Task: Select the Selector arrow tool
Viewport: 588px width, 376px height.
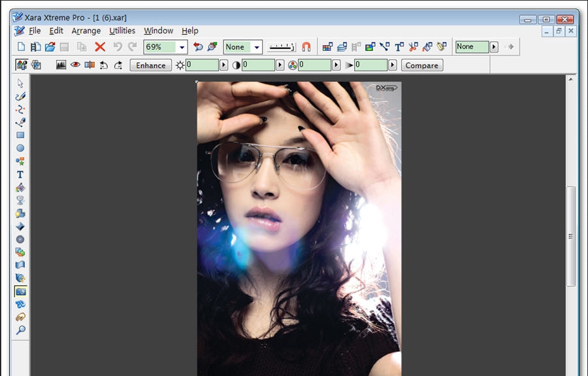Action: pyautogui.click(x=20, y=83)
